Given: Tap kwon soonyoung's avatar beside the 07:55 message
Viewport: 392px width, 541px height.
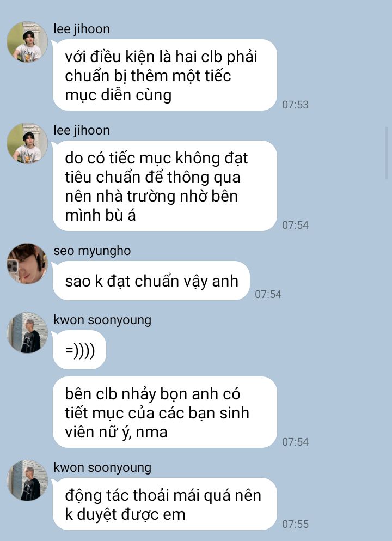Looking at the screenshot, I should click(x=27, y=481).
